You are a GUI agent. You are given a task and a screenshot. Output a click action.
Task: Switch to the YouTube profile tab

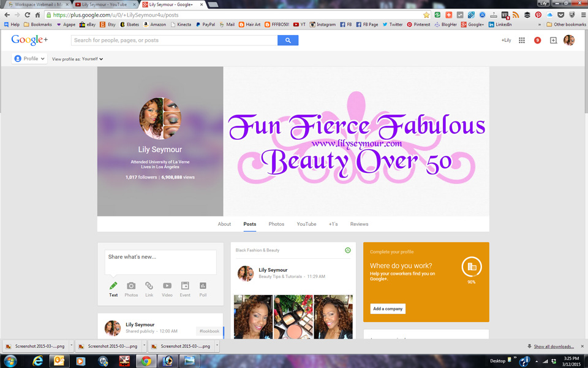[306, 224]
